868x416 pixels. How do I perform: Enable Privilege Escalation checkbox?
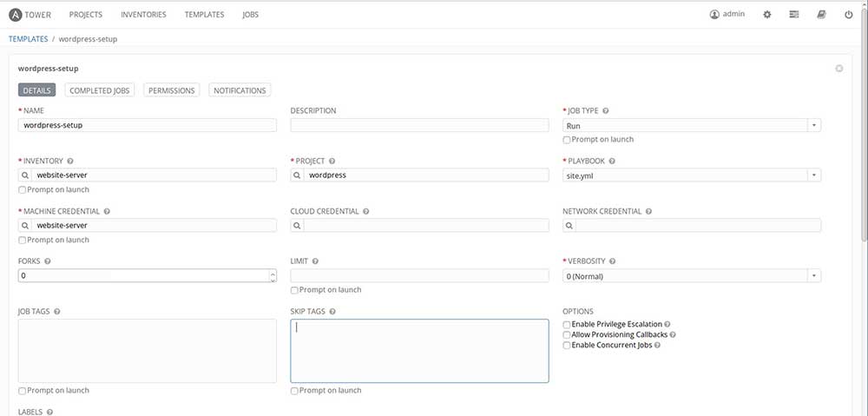(x=567, y=324)
